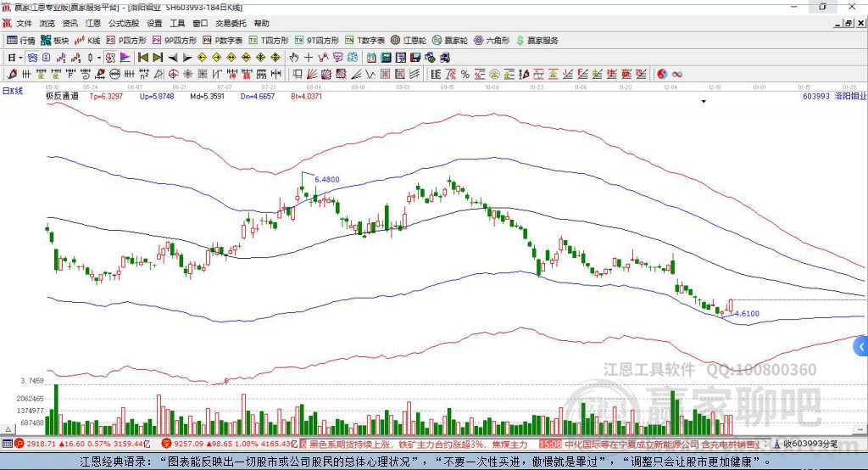Viewport: 868px width, 470px height.
Task: Click the floppy disk save icon
Action: coord(415,58)
